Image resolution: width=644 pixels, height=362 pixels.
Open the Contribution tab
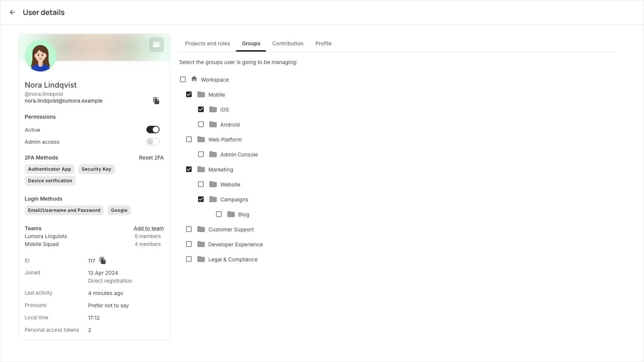click(288, 43)
